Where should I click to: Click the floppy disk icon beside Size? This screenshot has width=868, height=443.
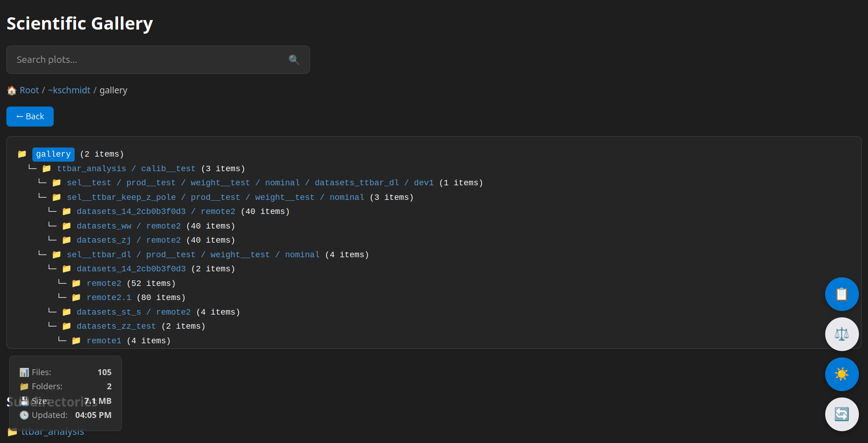(24, 401)
